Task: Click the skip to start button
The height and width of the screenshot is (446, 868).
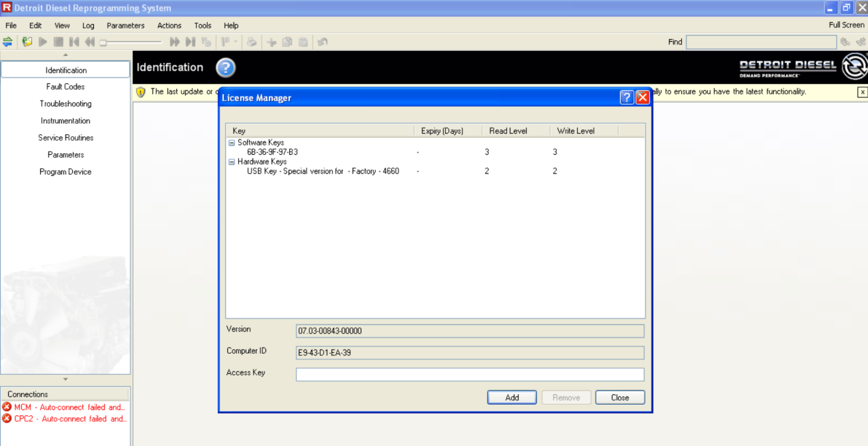Action: pyautogui.click(x=74, y=42)
